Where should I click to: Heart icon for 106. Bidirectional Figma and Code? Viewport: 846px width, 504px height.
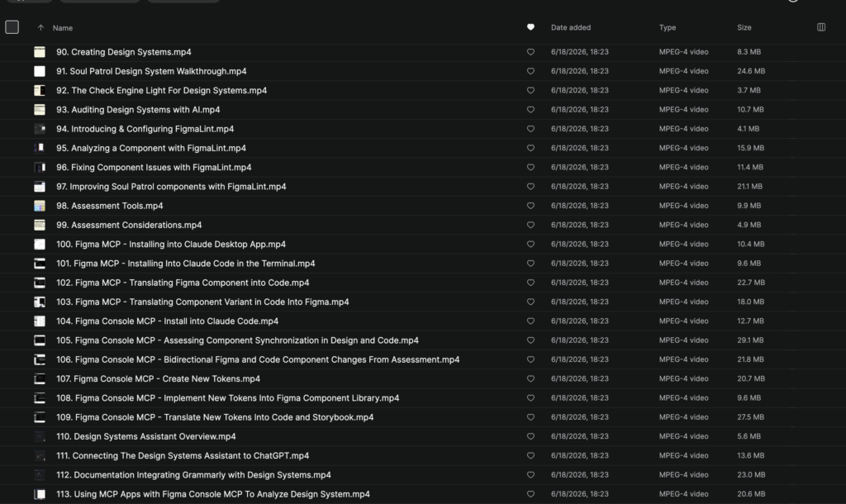pos(530,359)
